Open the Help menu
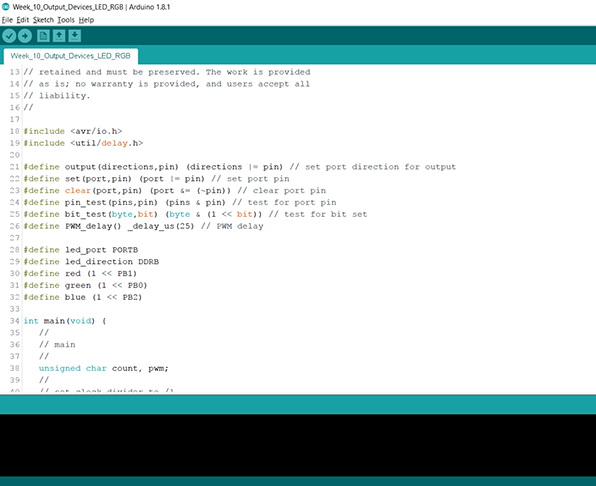This screenshot has width=596, height=486. [86, 20]
